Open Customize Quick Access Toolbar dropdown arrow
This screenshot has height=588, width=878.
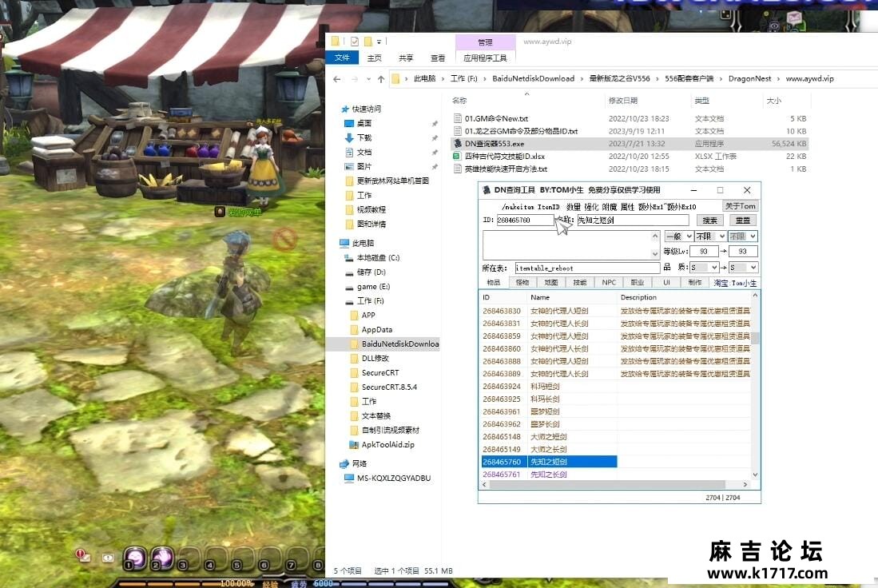[379, 42]
